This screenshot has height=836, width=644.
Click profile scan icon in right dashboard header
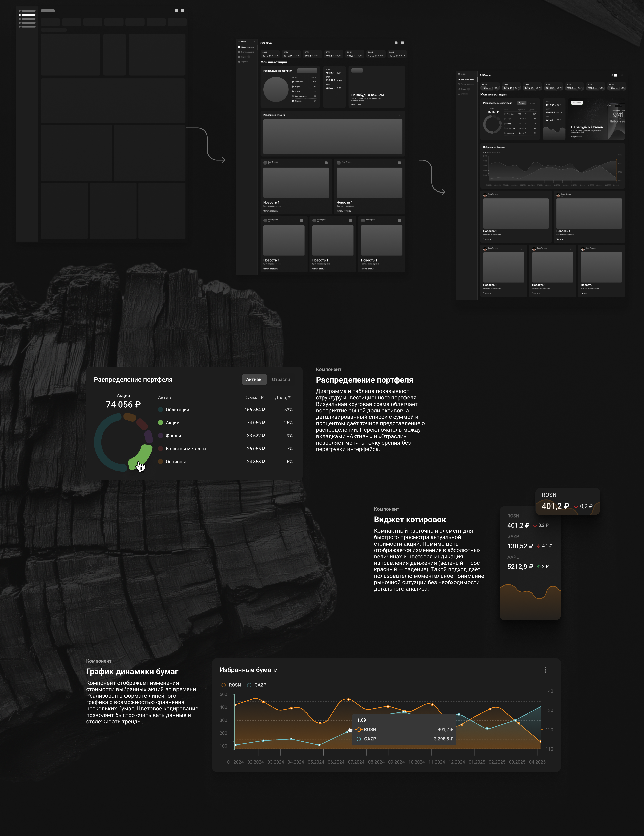(x=622, y=75)
